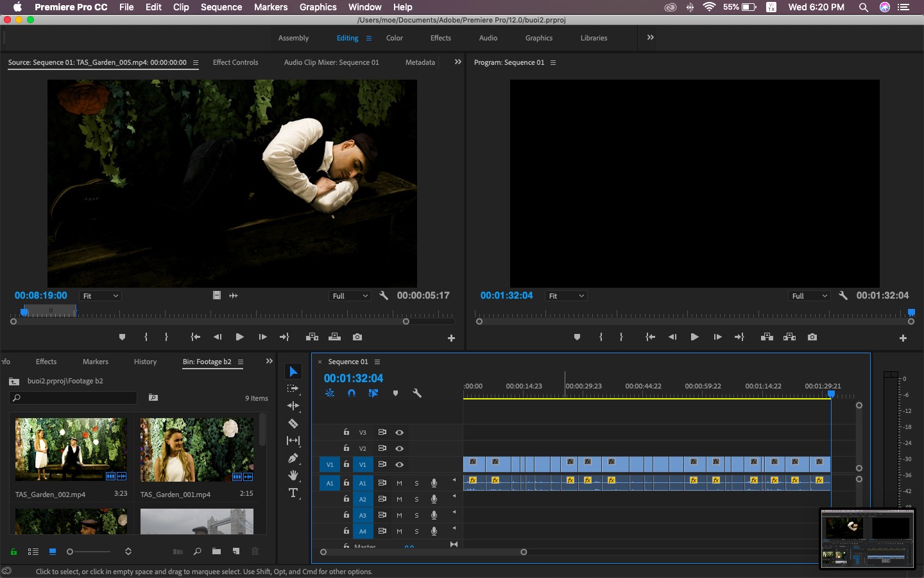Screen dimensions: 924x578
Task: Click New Bin folder icon in project panel
Action: [x=216, y=551]
